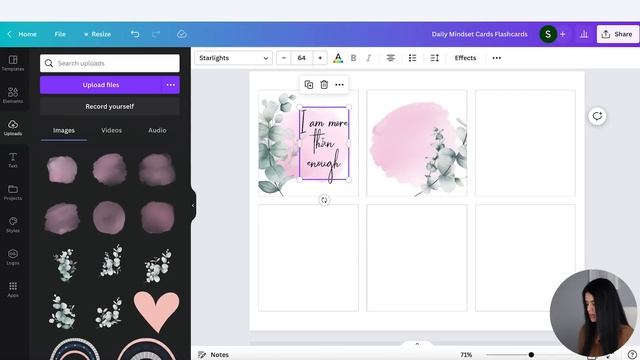640x360 pixels.
Task: Click the comment refresh icon beside canvas
Action: (597, 116)
